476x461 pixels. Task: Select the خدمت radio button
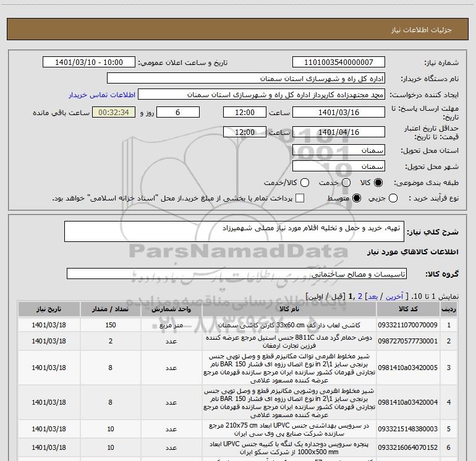[346, 183]
